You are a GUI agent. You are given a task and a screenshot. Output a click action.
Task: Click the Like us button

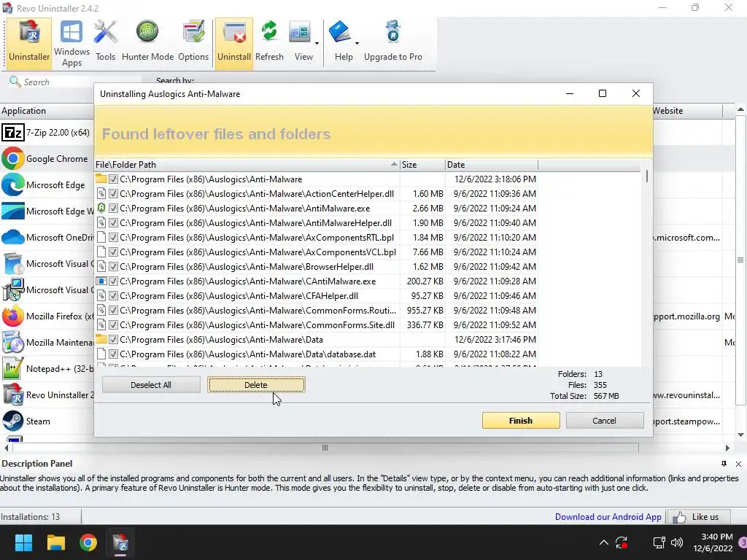700,517
